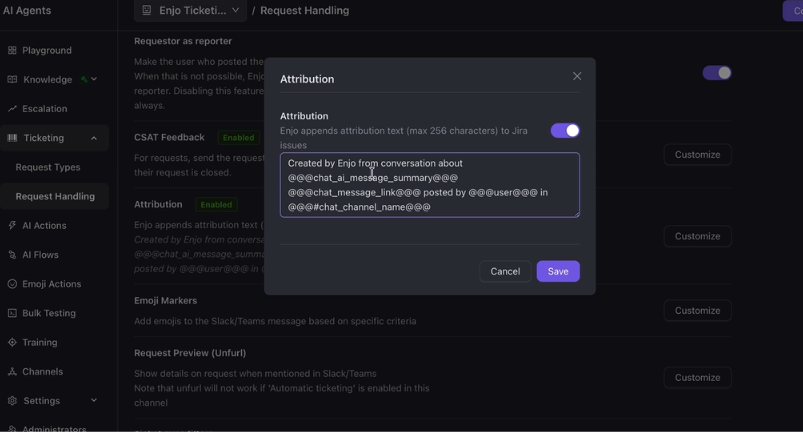Open Emoji Actions menu item
Screen dimensions: 803x432
(x=51, y=284)
